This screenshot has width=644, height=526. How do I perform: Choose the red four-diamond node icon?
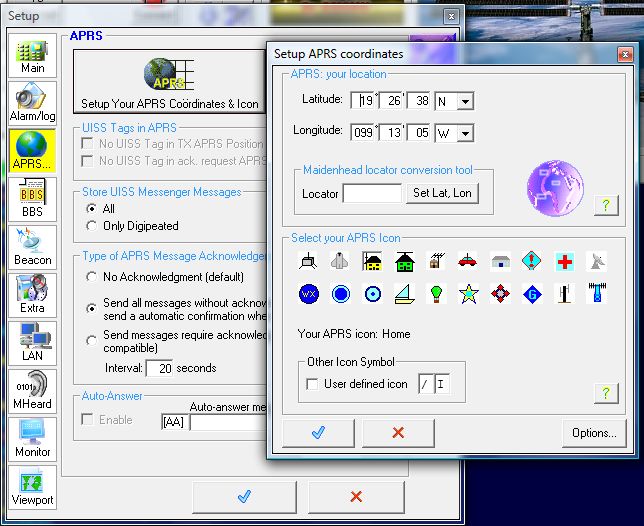pos(500,294)
